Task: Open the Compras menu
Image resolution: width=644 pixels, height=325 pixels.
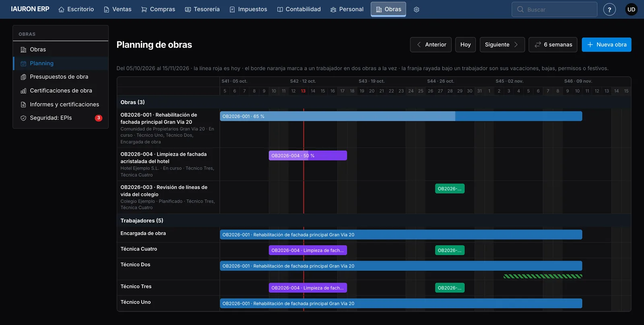Action: click(x=158, y=9)
